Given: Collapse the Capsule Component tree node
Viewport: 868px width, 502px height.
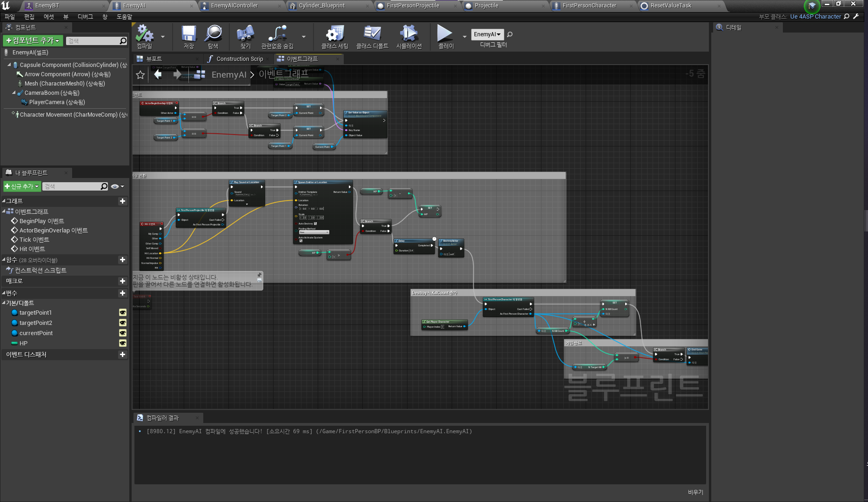Looking at the screenshot, I should click(x=9, y=65).
